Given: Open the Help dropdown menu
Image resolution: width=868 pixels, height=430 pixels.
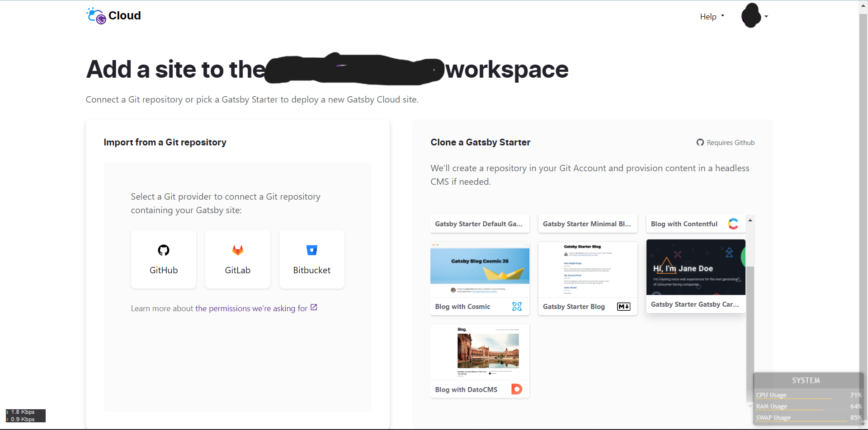Looking at the screenshot, I should click(x=712, y=17).
